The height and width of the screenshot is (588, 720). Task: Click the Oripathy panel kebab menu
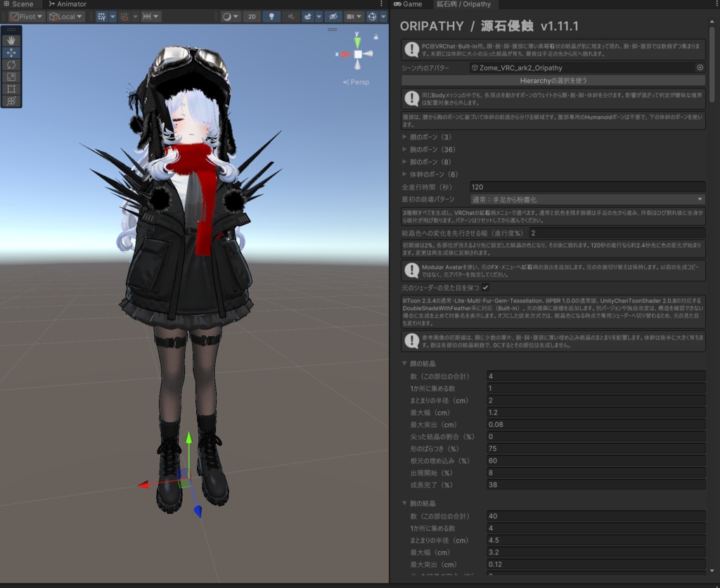[716, 4]
